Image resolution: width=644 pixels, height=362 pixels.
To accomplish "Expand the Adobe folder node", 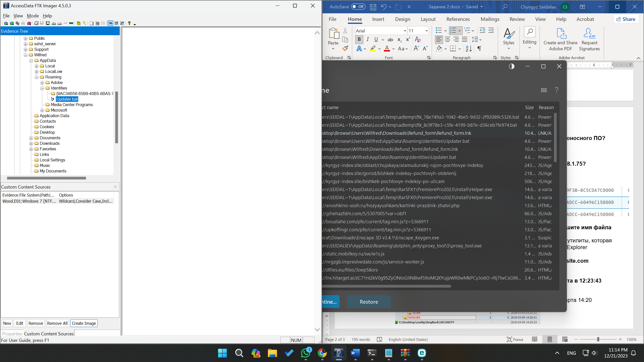I will pyautogui.click(x=42, y=82).
